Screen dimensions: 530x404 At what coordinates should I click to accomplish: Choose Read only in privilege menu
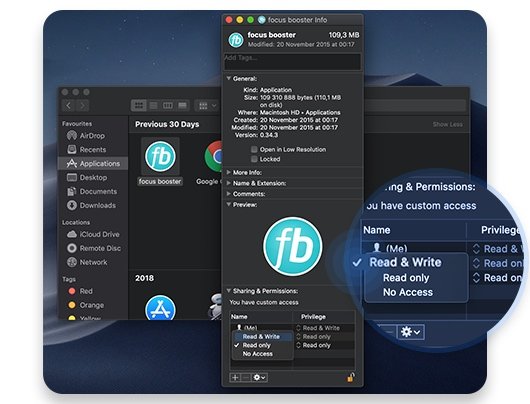pyautogui.click(x=263, y=345)
